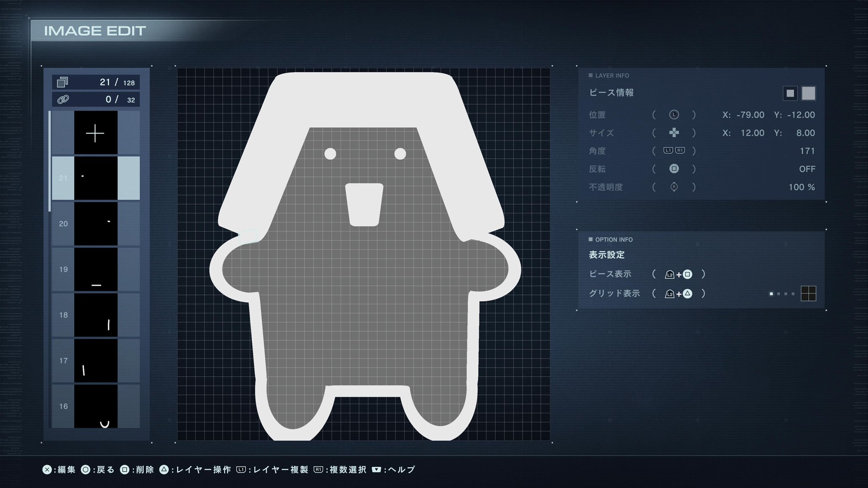Image resolution: width=868 pixels, height=488 pixels.
Task: Click the D-pad size icon
Action: pos(674,133)
